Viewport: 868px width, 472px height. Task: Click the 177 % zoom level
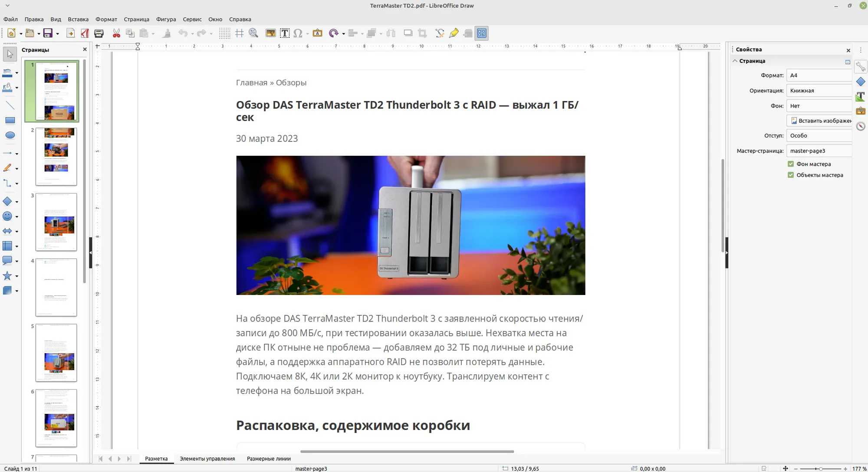[859, 469]
